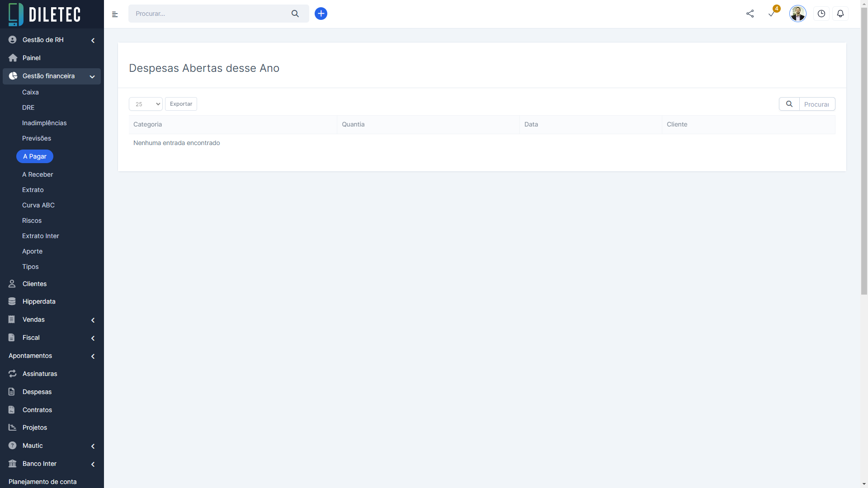Open the Hipperdata sidebar item

click(39, 301)
